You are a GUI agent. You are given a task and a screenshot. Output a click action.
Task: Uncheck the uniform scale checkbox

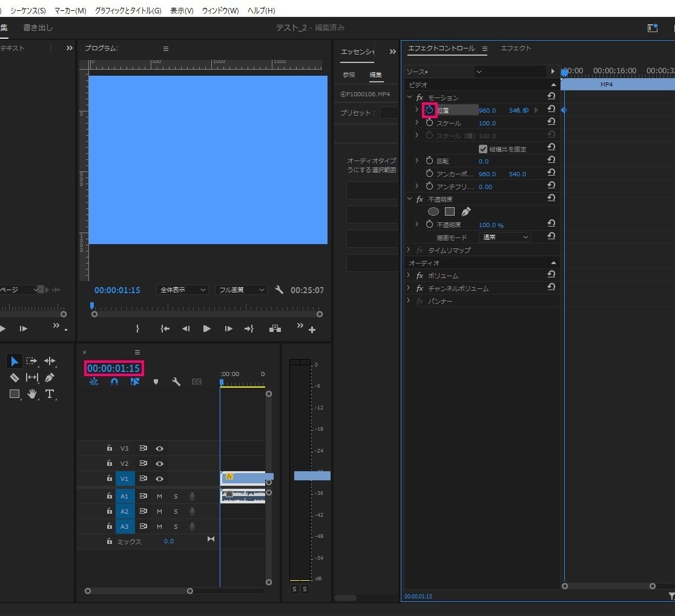483,149
